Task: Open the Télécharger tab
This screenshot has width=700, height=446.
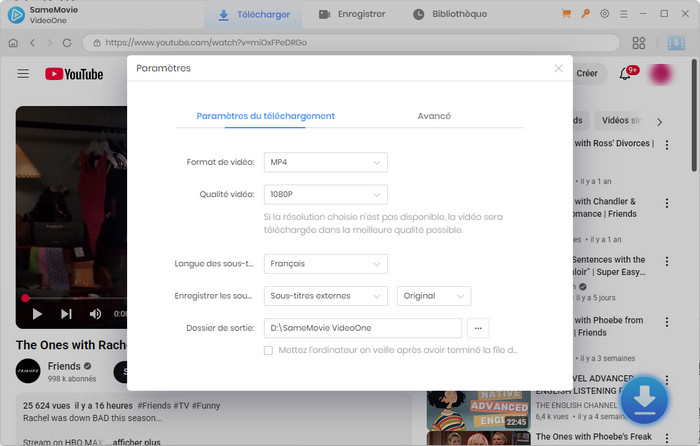Action: (254, 15)
